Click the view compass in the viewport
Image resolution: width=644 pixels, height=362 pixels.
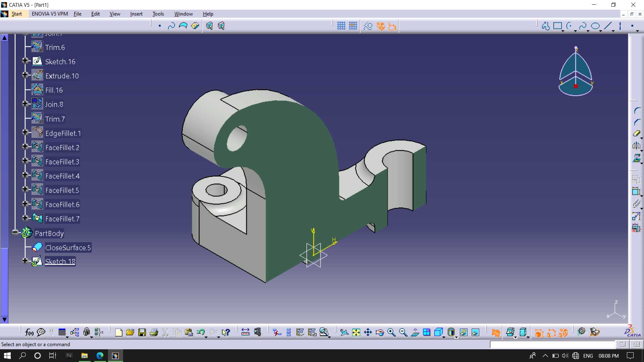pyautogui.click(x=576, y=72)
